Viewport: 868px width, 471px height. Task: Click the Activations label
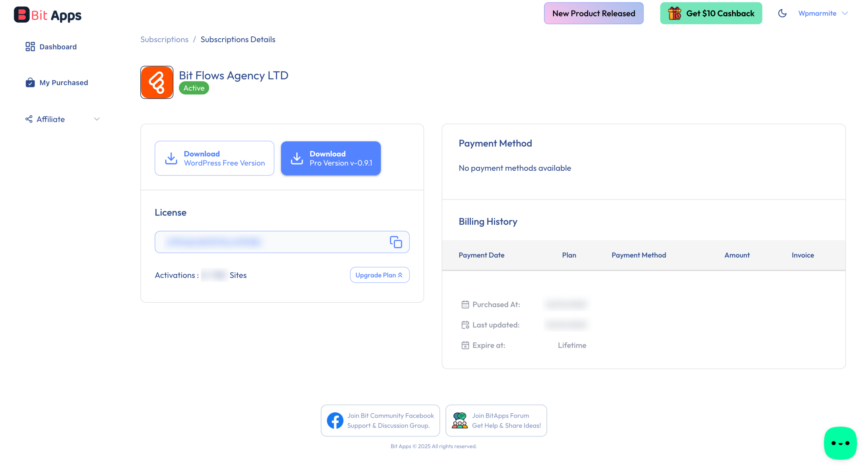(x=177, y=275)
